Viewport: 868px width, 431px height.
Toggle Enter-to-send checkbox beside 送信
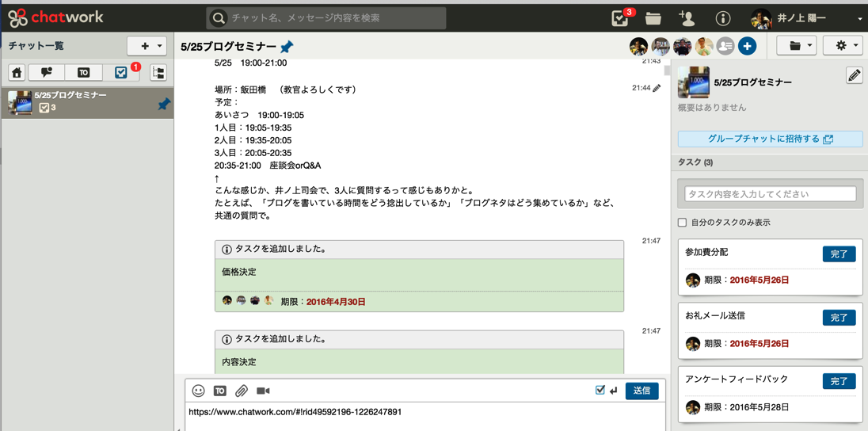point(600,390)
